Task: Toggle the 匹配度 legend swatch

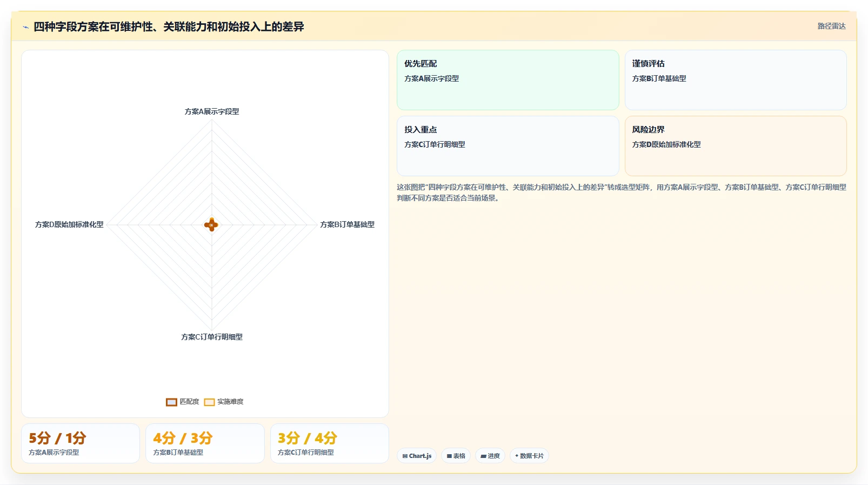Action: tap(171, 402)
